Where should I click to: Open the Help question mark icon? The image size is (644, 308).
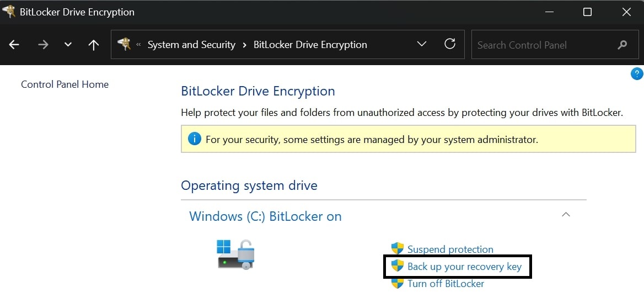(x=636, y=73)
